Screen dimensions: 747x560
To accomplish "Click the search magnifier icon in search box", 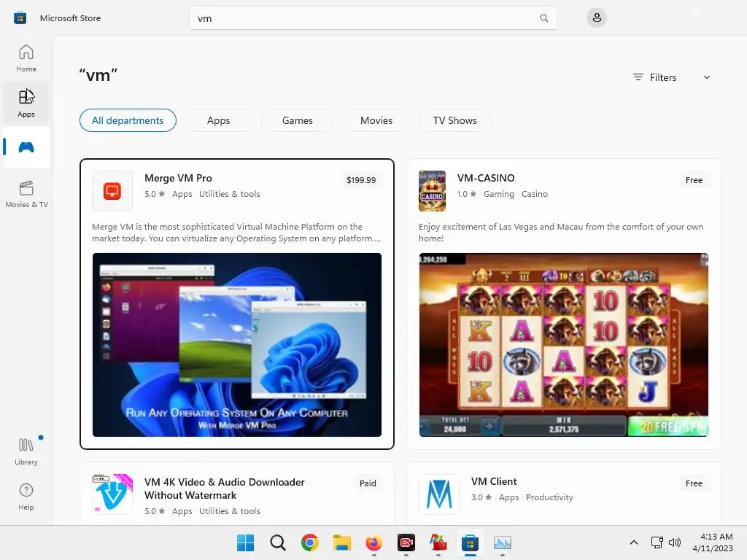I will (543, 18).
